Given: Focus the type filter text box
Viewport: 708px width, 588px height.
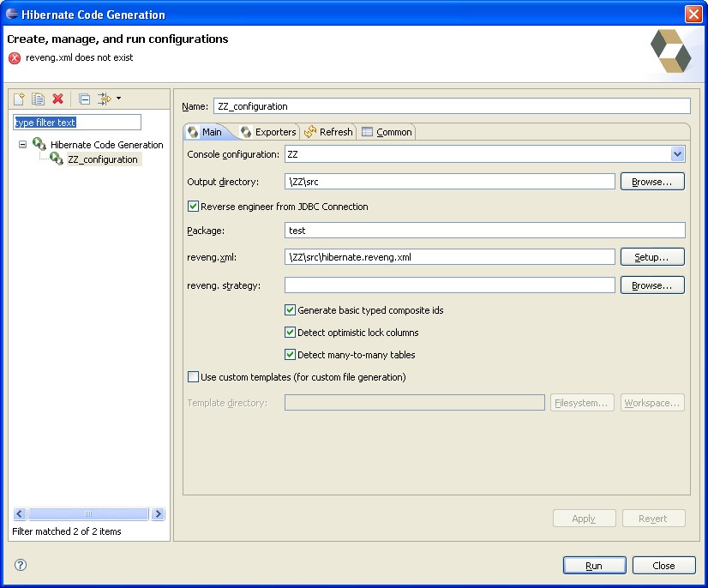Looking at the screenshot, I should [77, 123].
